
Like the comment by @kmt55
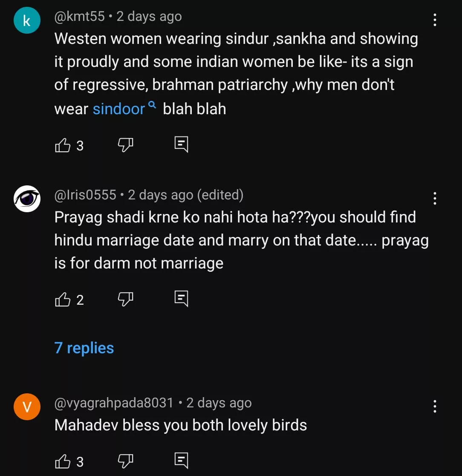pyautogui.click(x=63, y=146)
